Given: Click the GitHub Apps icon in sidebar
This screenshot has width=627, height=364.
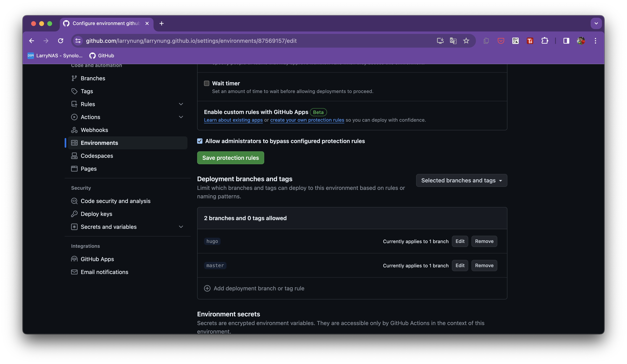Looking at the screenshot, I should click(74, 259).
